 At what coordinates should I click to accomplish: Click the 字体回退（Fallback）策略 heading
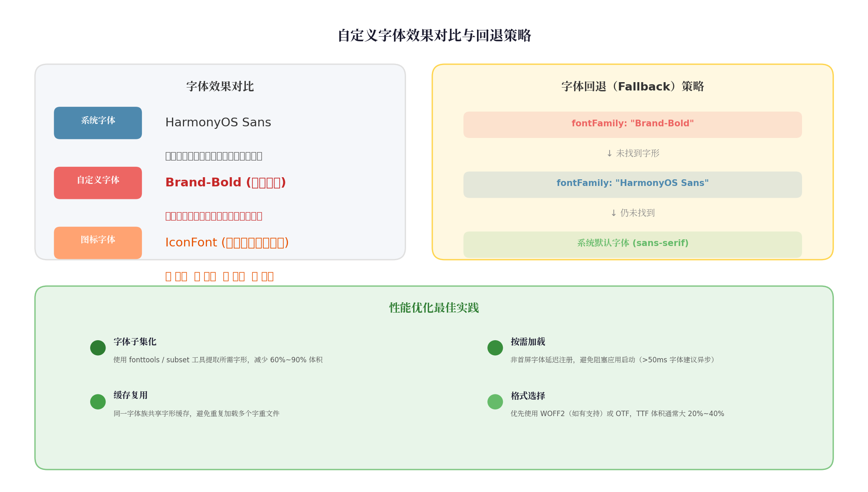tap(633, 86)
